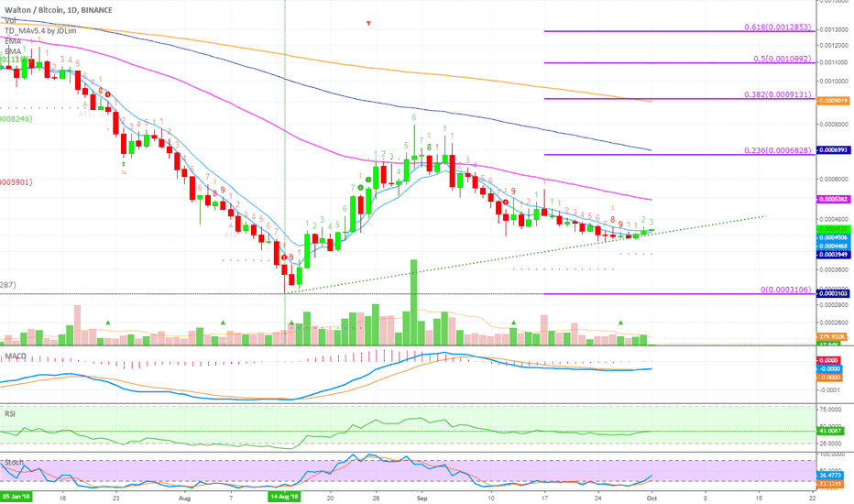Screen dimensions: 854x504
Task: Click the Aug label on the time axis
Action: (185, 498)
